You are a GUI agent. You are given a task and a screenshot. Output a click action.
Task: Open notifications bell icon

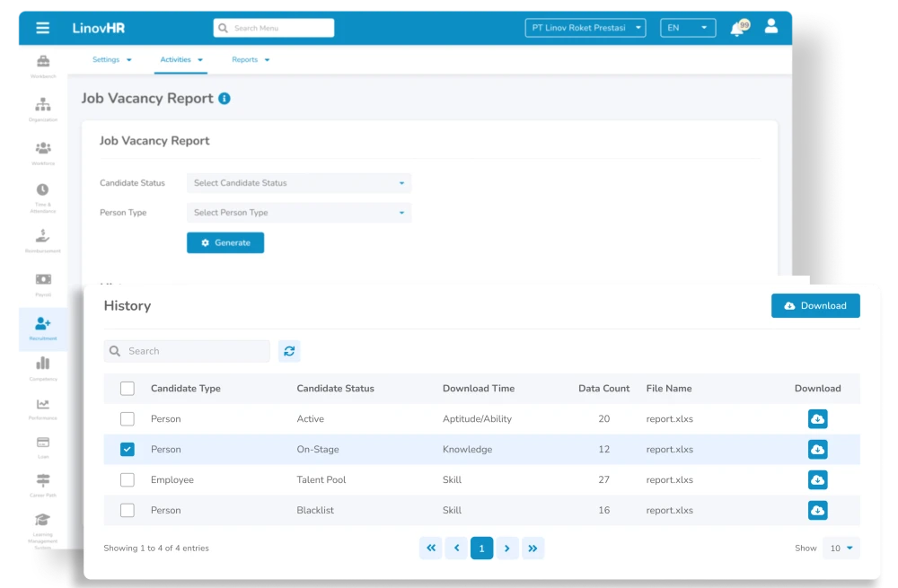click(737, 29)
